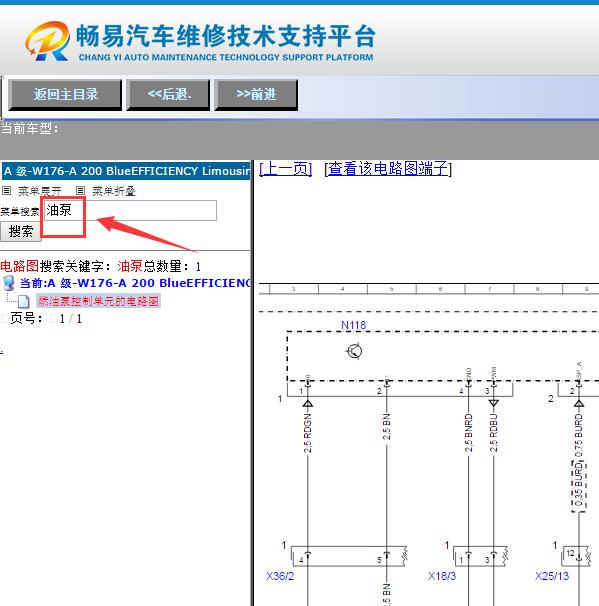Click the wire label 0,75 BURD

click(x=579, y=436)
